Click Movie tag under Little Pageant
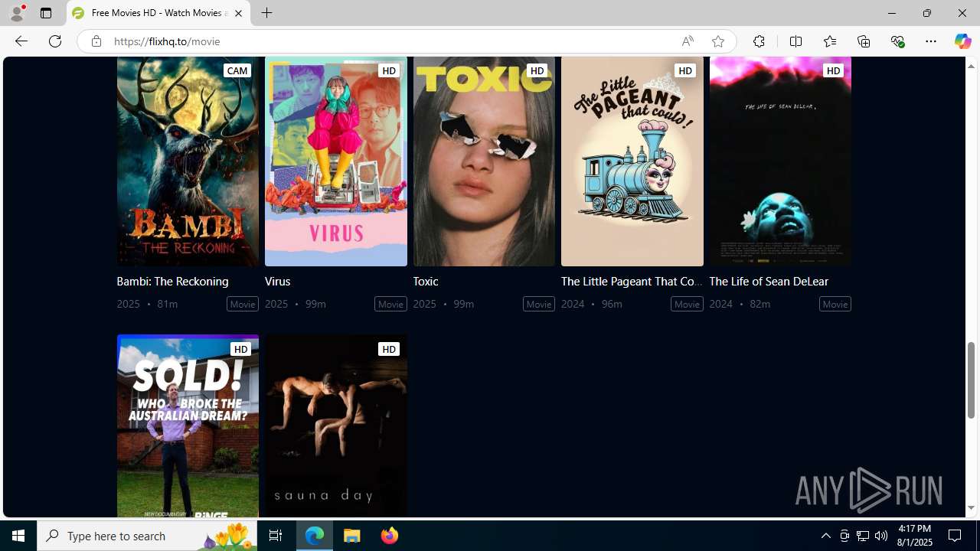 coord(687,304)
